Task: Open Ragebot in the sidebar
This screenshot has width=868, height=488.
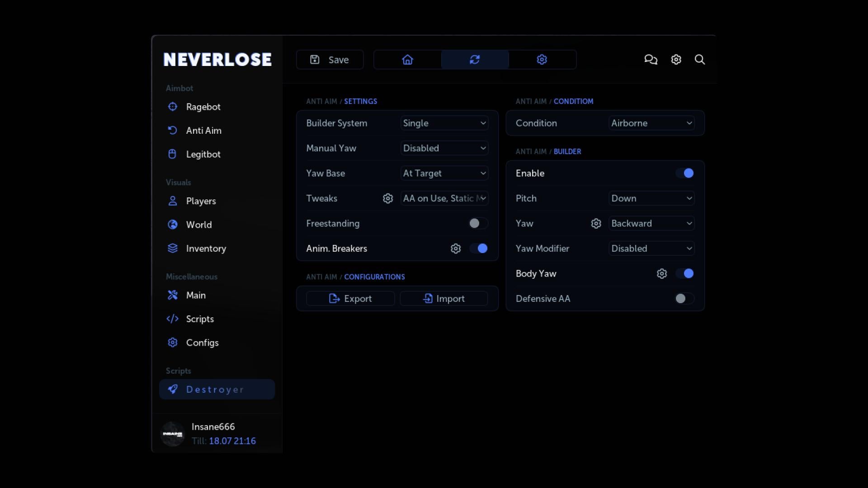Action: (203, 107)
